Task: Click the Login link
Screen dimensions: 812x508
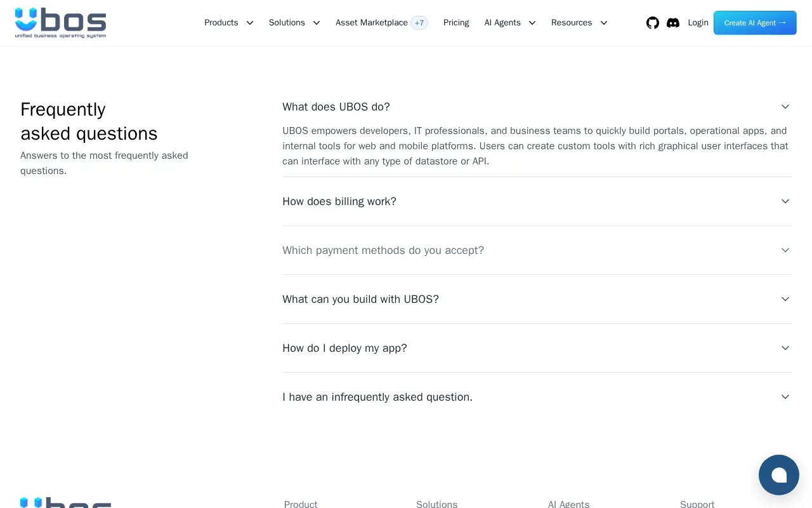Action: point(698,23)
